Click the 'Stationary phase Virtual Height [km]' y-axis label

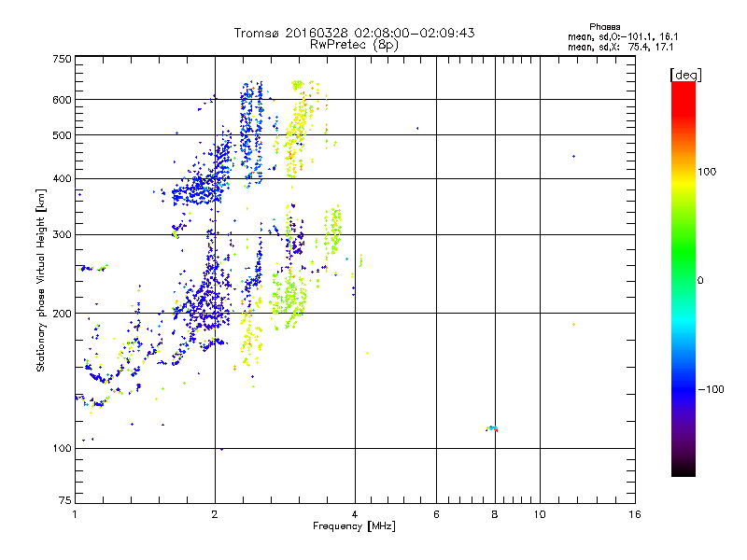tap(41, 280)
